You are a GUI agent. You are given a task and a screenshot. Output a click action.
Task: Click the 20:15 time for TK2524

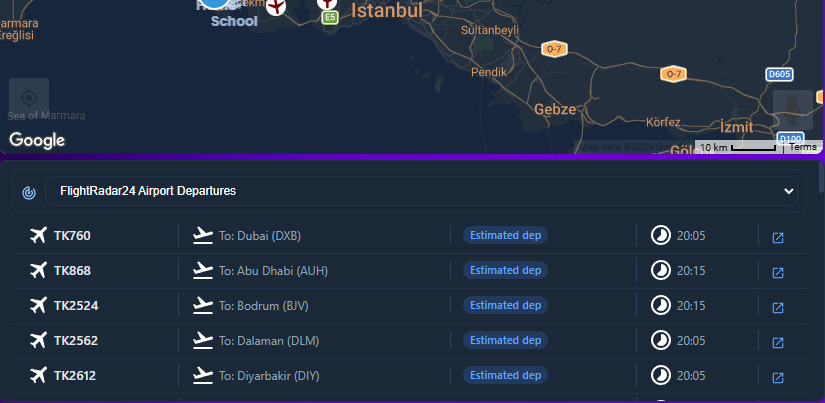(691, 306)
